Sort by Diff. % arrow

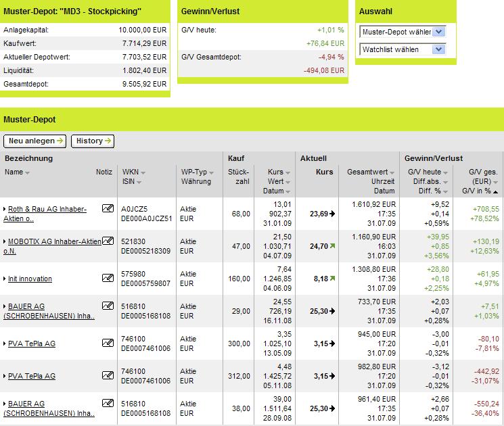pyautogui.click(x=445, y=192)
